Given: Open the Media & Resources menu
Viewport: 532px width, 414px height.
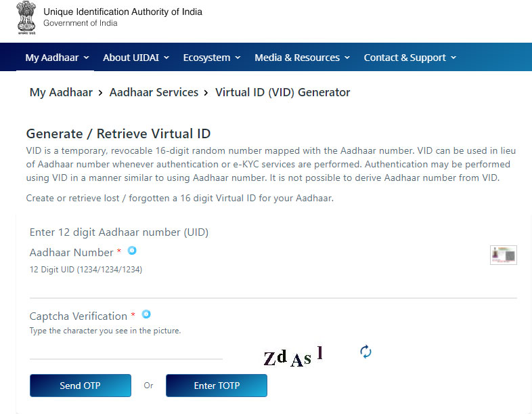Looking at the screenshot, I should [x=303, y=58].
